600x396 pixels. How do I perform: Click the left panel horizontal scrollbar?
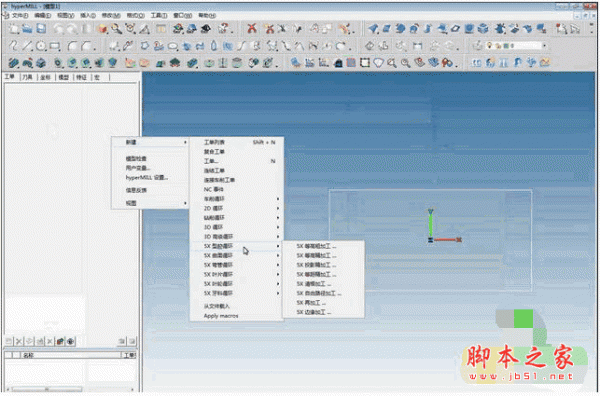[x=71, y=389]
